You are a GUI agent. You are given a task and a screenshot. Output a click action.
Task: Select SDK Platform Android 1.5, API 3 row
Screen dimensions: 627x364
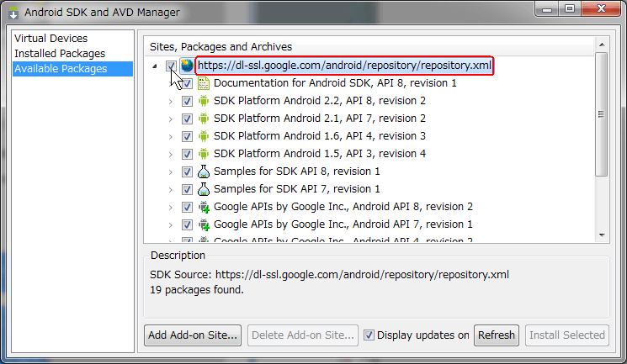point(320,154)
